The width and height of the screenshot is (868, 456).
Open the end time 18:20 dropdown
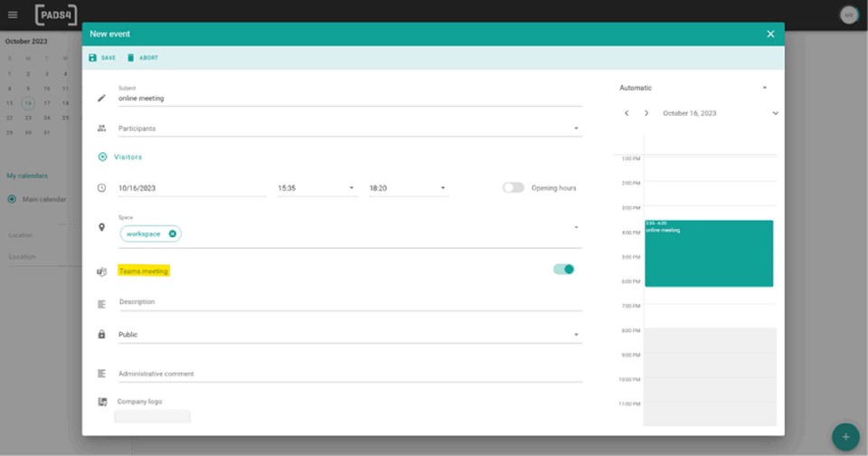coord(409,188)
